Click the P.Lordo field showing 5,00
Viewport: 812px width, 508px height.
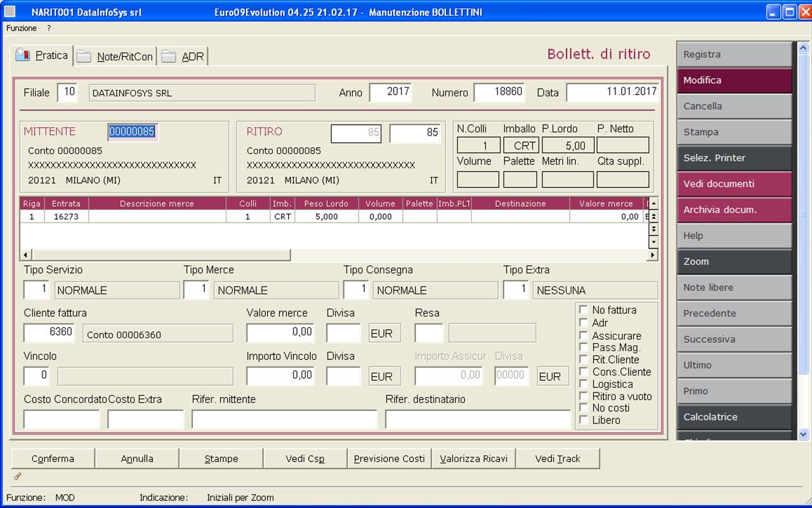tap(568, 145)
